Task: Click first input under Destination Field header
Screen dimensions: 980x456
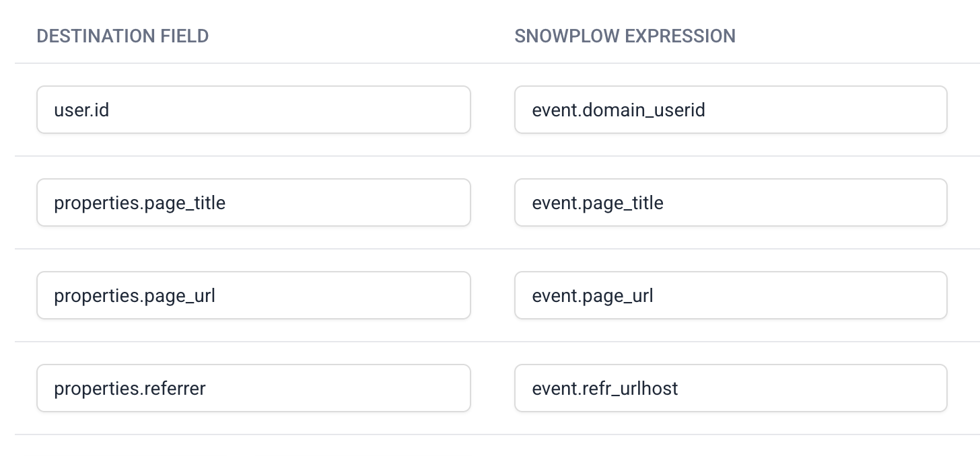Action: tap(253, 110)
